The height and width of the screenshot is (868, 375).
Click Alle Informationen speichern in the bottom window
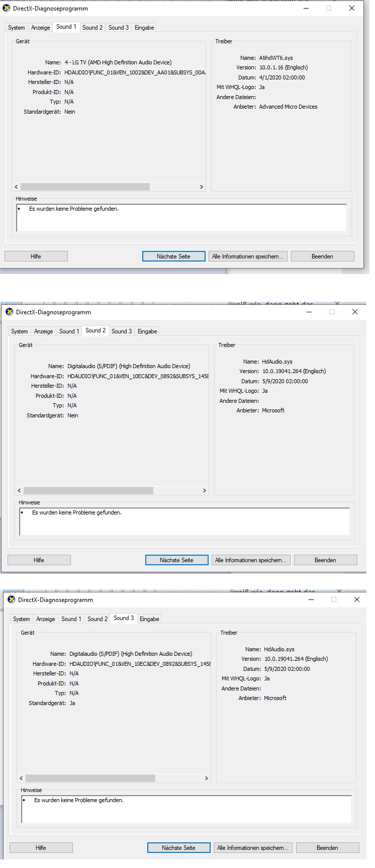(x=253, y=848)
